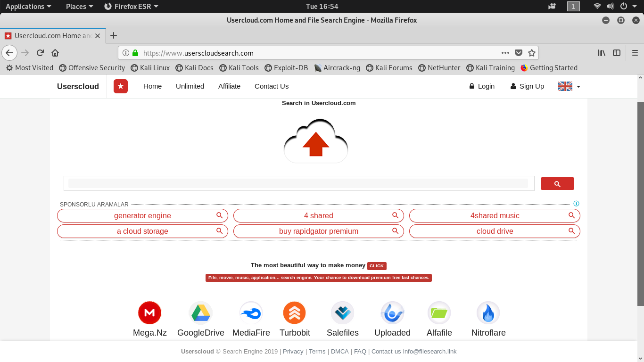Image resolution: width=644 pixels, height=362 pixels.
Task: Select the Contact Us nav item
Action: pyautogui.click(x=272, y=86)
